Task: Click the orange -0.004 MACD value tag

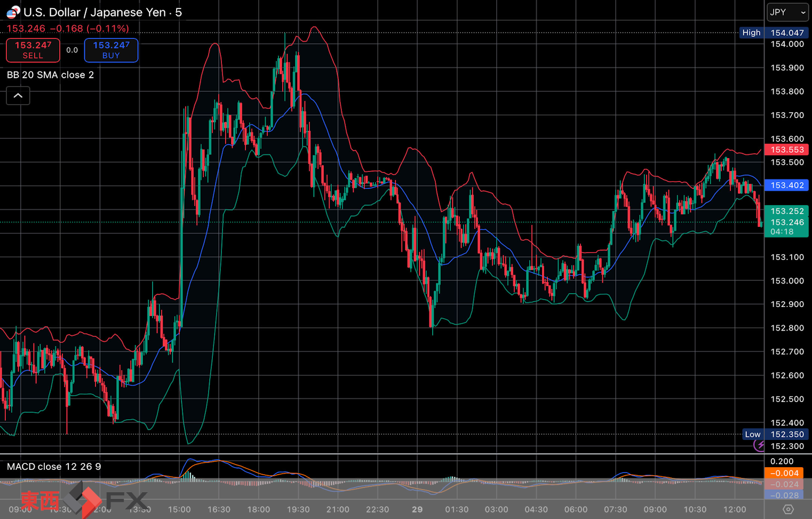Action: [x=784, y=473]
